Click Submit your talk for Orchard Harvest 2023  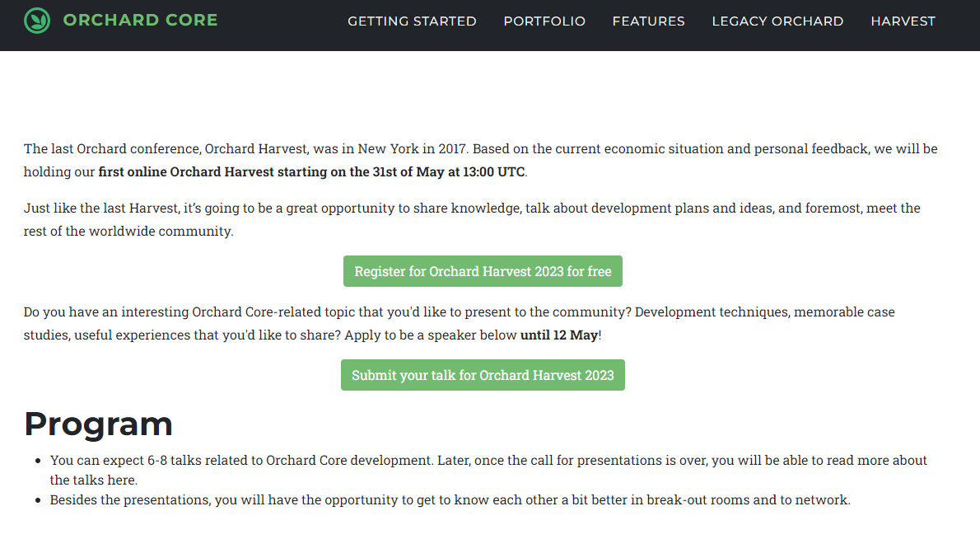[x=483, y=375]
